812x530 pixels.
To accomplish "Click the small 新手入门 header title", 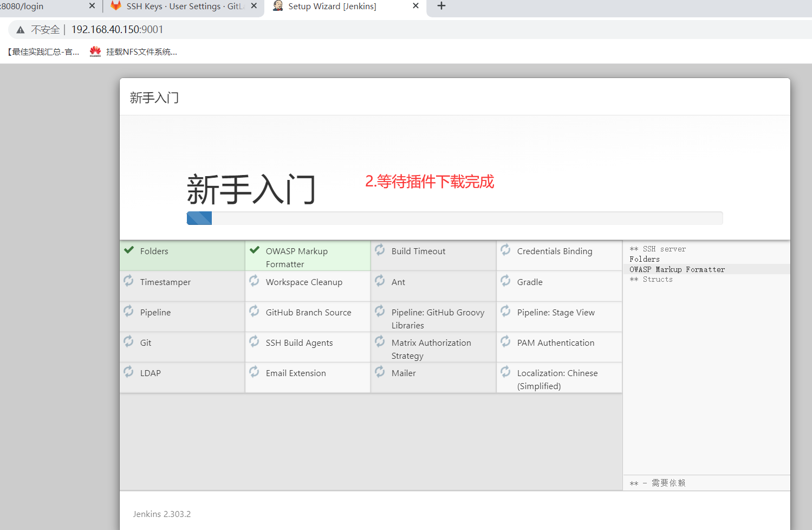I will (154, 98).
